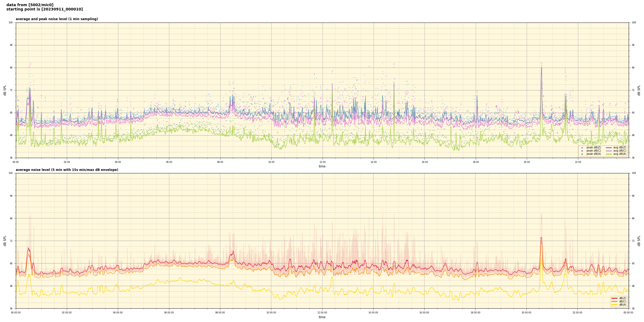Click the 00:00:00 tick at lower axis end
Viewport: 644px width, 322px height.
coord(628,313)
